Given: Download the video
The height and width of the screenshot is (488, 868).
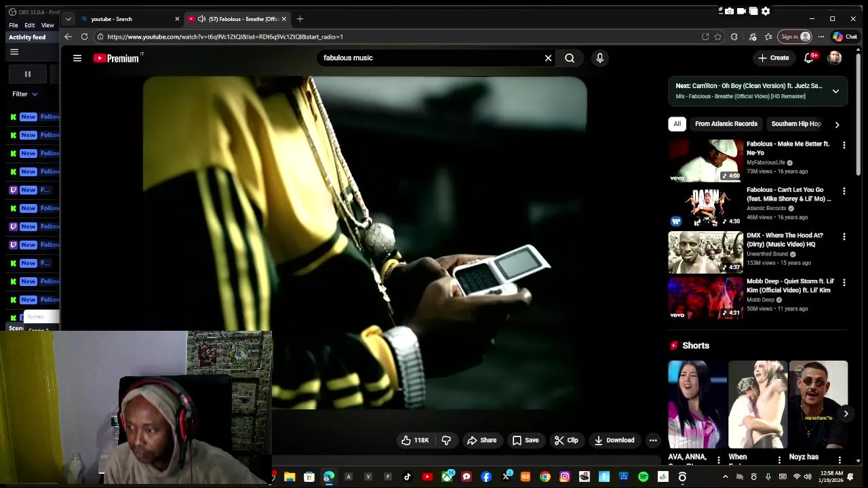Looking at the screenshot, I should pyautogui.click(x=614, y=441).
